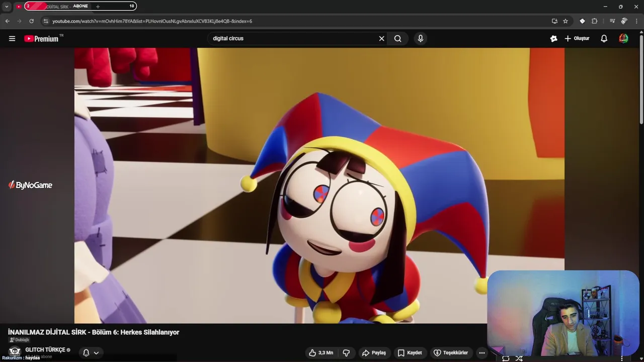Click the video title text
This screenshot has width=644, height=362.
(94, 332)
